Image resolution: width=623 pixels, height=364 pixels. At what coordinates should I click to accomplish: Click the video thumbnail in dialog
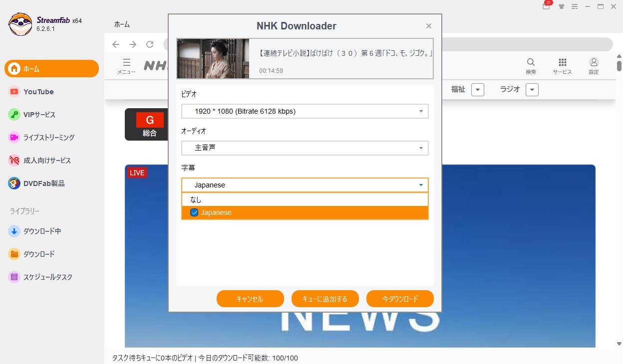[x=213, y=58]
